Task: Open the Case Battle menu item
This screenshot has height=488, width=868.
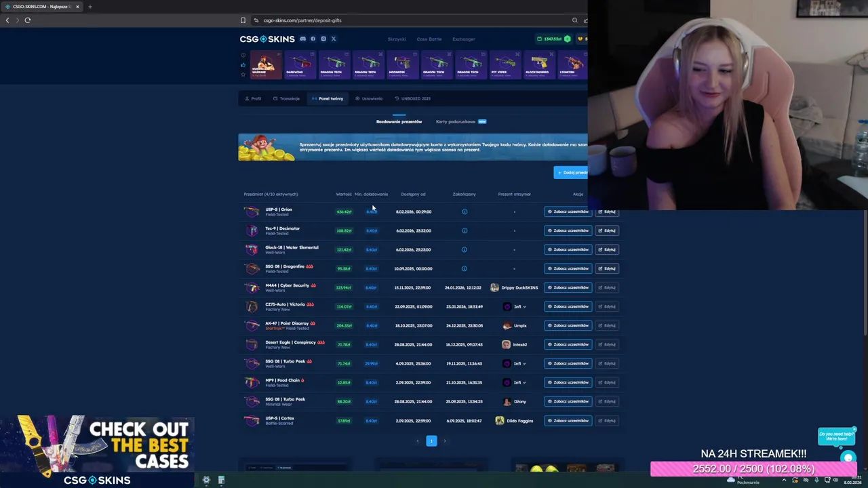Action: [x=429, y=39]
